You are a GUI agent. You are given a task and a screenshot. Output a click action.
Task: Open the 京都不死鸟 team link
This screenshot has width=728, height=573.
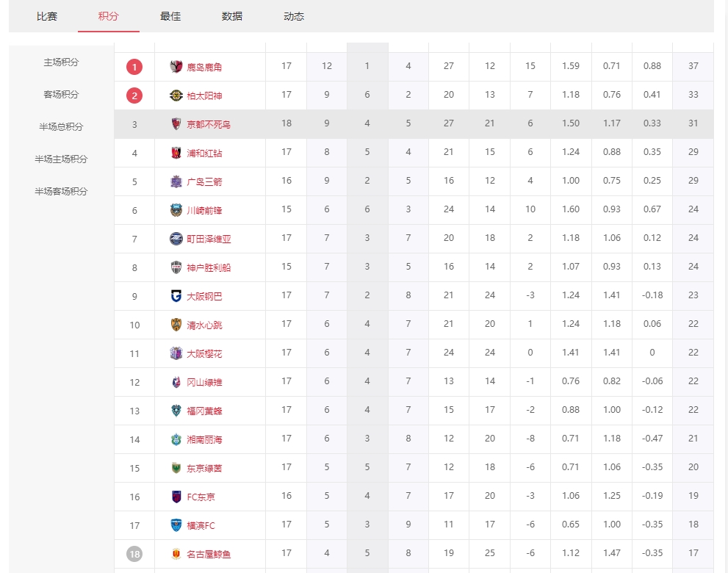(x=209, y=124)
